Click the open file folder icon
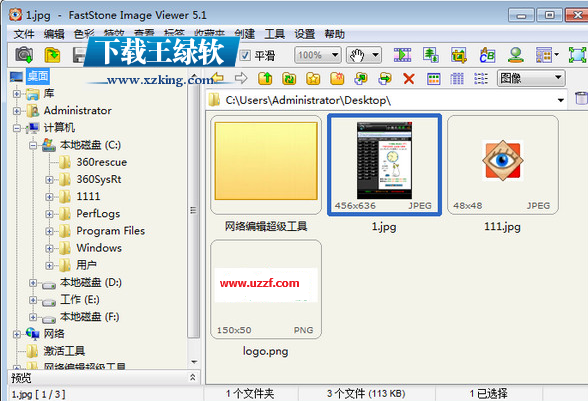Image resolution: width=588 pixels, height=401 pixels. [52, 55]
